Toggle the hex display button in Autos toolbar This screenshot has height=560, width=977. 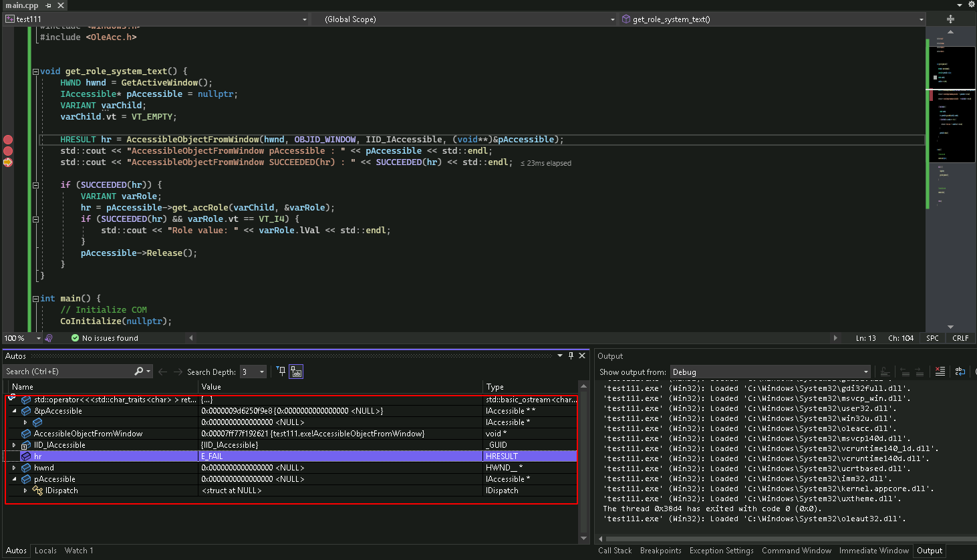296,372
